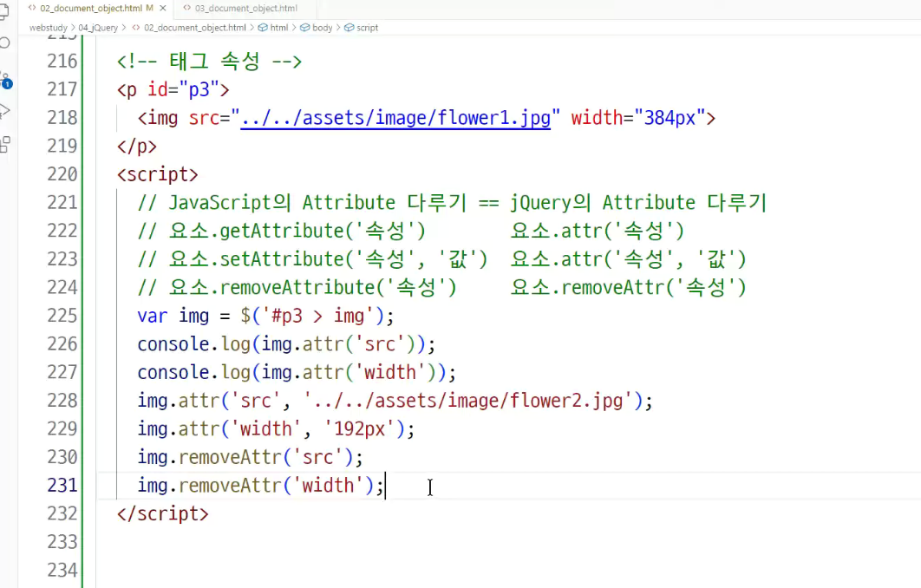Open the Search view in the activity bar
The width and height of the screenshot is (921, 588).
[x=4, y=42]
